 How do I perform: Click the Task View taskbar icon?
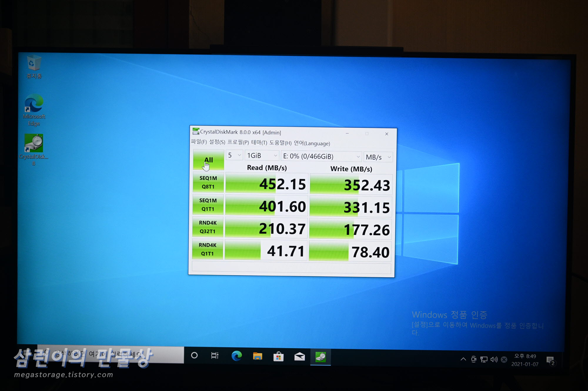point(215,355)
